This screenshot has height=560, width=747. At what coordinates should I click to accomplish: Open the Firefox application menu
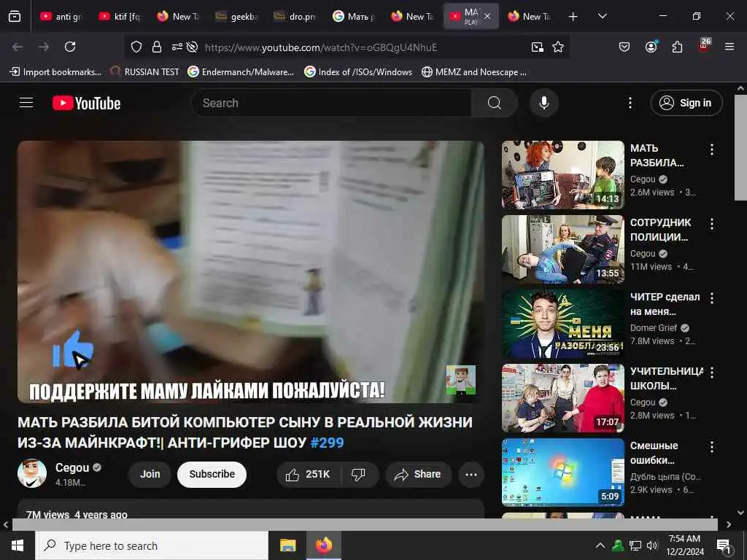(x=729, y=47)
